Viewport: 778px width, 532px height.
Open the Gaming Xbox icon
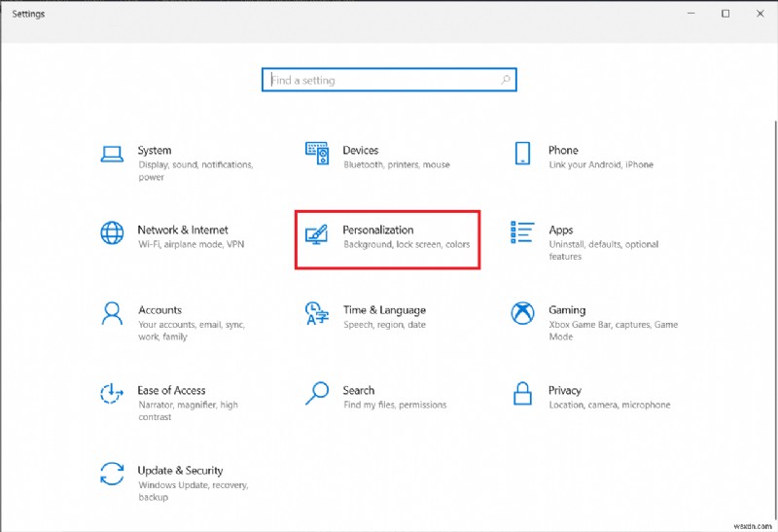pos(522,313)
